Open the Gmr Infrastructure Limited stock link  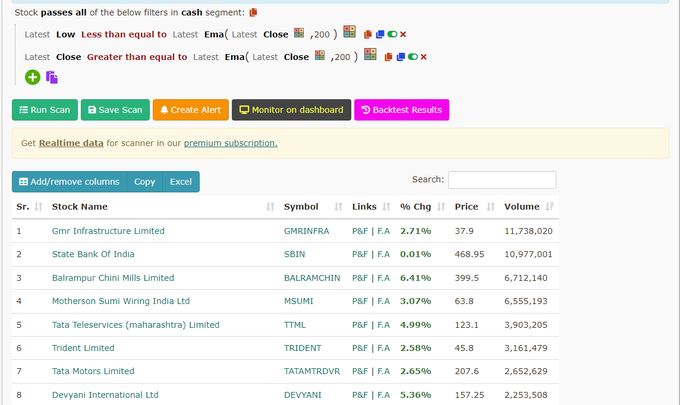coord(108,231)
